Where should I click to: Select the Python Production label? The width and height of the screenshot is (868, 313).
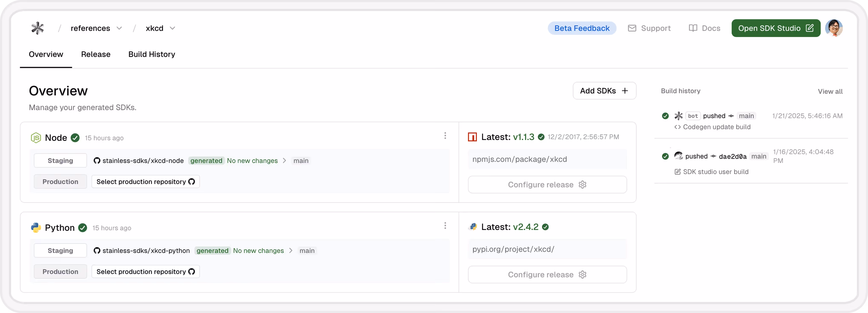[x=60, y=272]
